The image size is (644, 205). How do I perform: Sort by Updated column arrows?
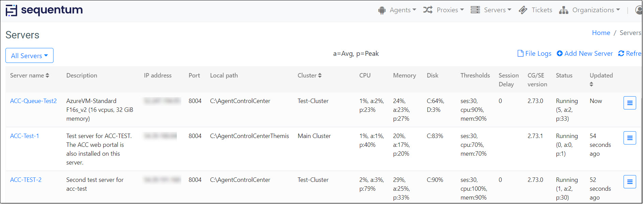591,84
